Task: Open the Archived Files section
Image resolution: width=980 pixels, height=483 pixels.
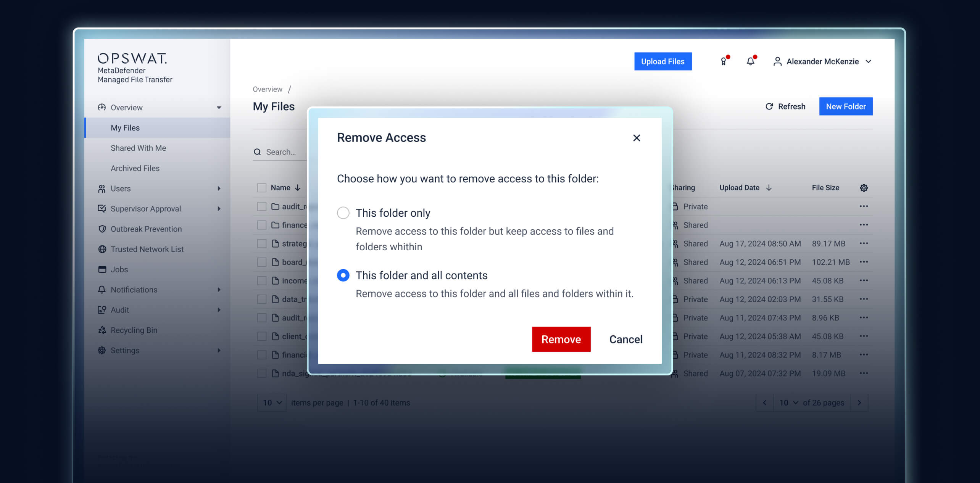Action: [135, 168]
